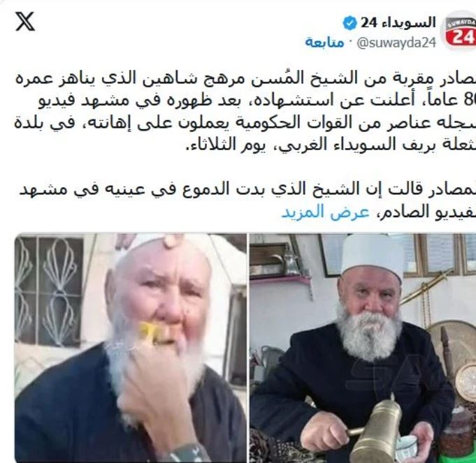Click the wristwatch in the left photo

coord(185,454)
